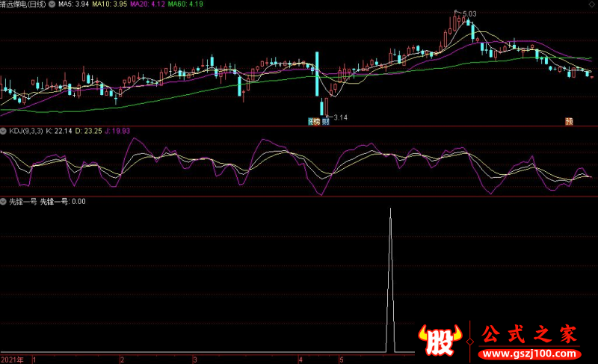The image size is (598, 364).
Task: Click the 5.03 high price marker
Action: click(x=469, y=13)
